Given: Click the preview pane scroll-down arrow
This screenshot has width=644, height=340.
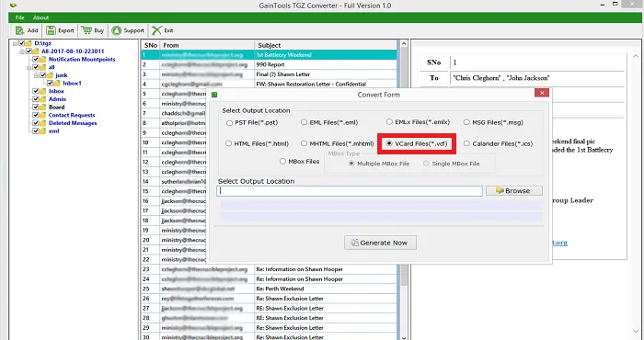Looking at the screenshot, I should click(x=637, y=332).
